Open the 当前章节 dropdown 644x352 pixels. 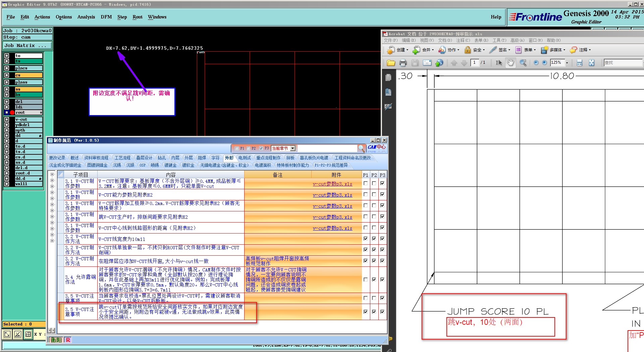pyautogui.click(x=292, y=148)
